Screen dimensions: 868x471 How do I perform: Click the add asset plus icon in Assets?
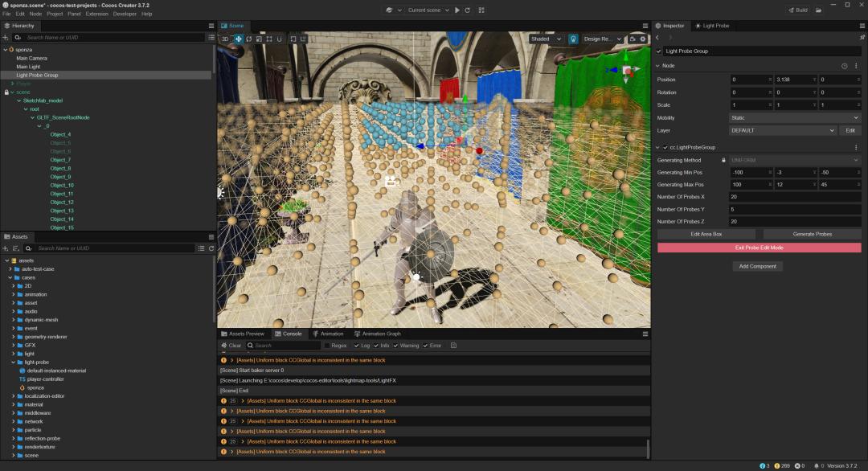point(6,248)
